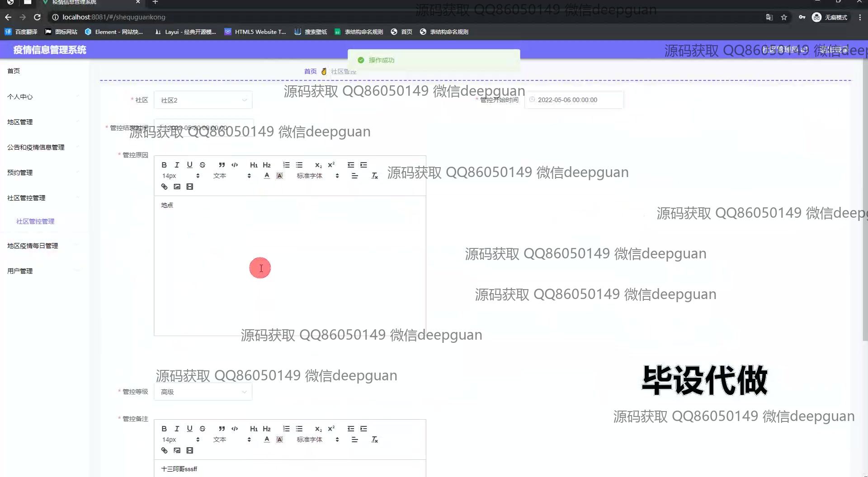Insert link in 管控备注 editor
This screenshot has height=477, width=868.
coord(164,450)
